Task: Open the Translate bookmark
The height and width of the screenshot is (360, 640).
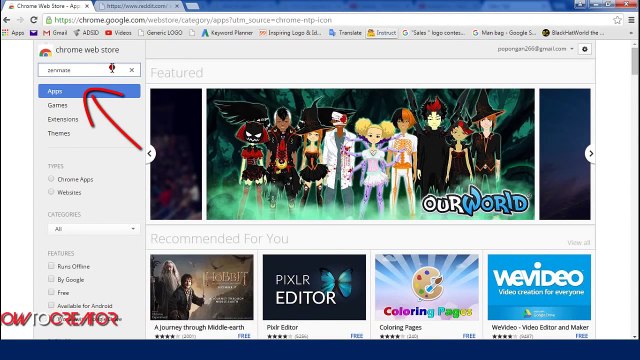Action: tap(345, 33)
